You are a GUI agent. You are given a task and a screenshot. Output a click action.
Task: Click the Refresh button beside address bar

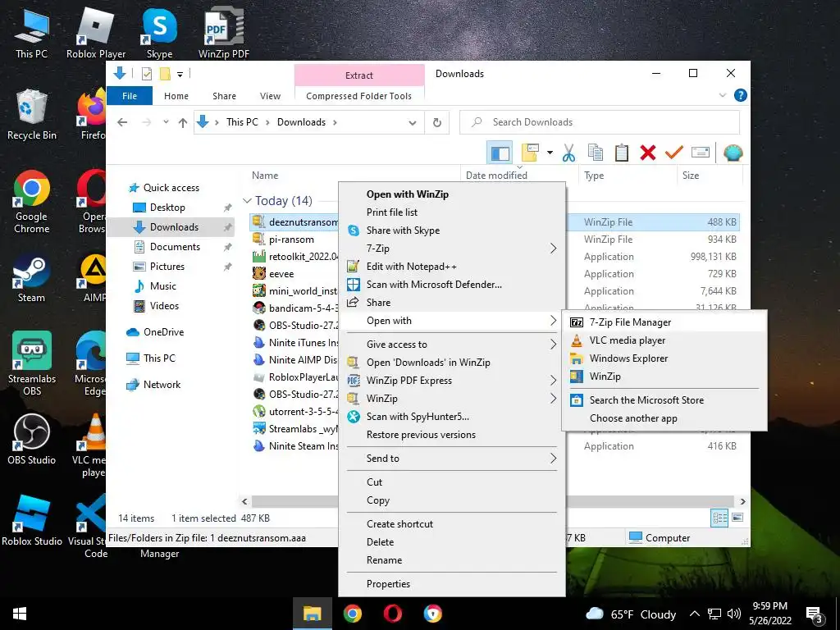pos(437,123)
